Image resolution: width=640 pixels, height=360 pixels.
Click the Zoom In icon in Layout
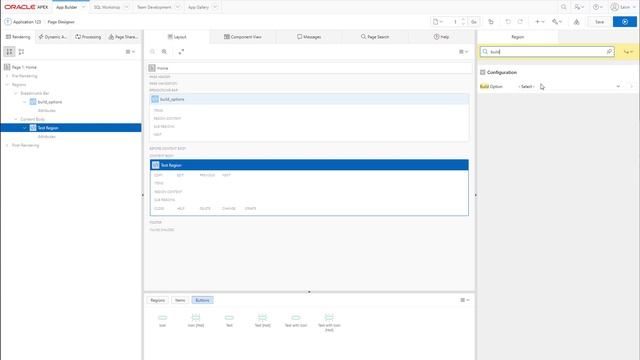[164, 52]
